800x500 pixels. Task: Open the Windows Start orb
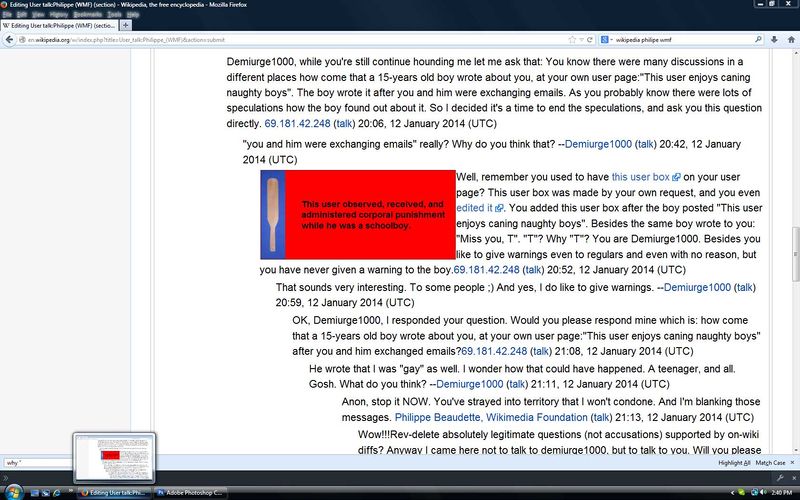point(13,492)
